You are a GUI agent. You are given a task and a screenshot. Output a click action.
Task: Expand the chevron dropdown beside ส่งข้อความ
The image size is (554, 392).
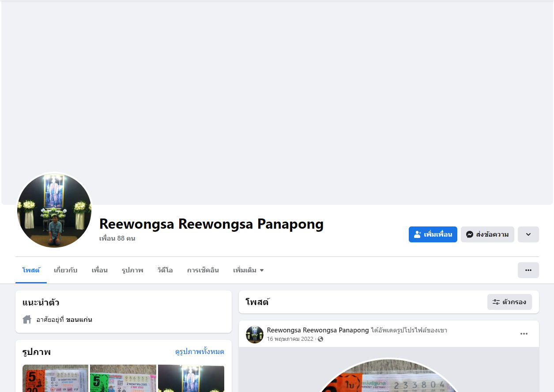pyautogui.click(x=528, y=234)
